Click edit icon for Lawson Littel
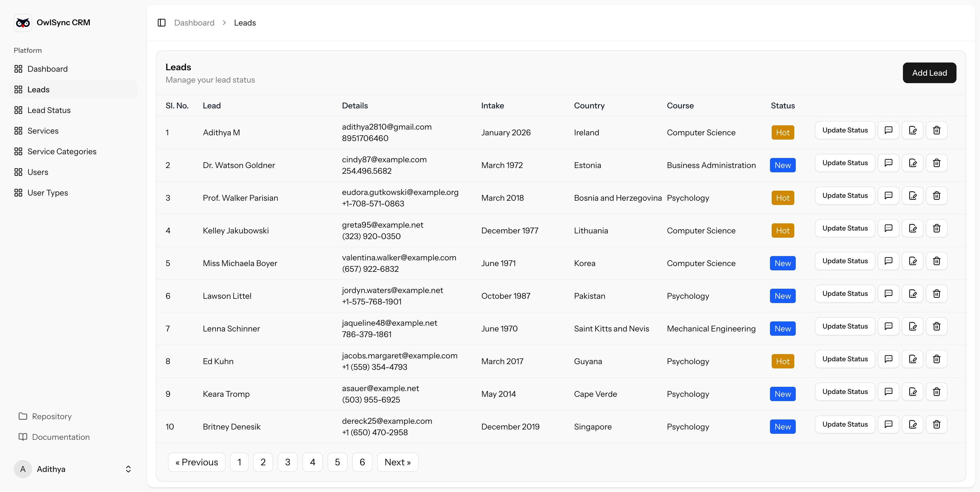Viewport: 980px width, 492px height. (913, 294)
